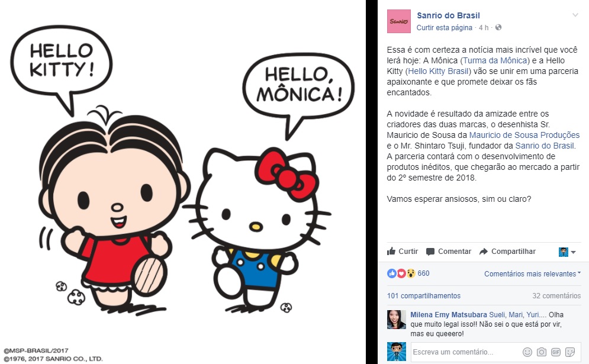Open the reactions summary showing 660
This screenshot has height=364, width=589.
[408, 273]
